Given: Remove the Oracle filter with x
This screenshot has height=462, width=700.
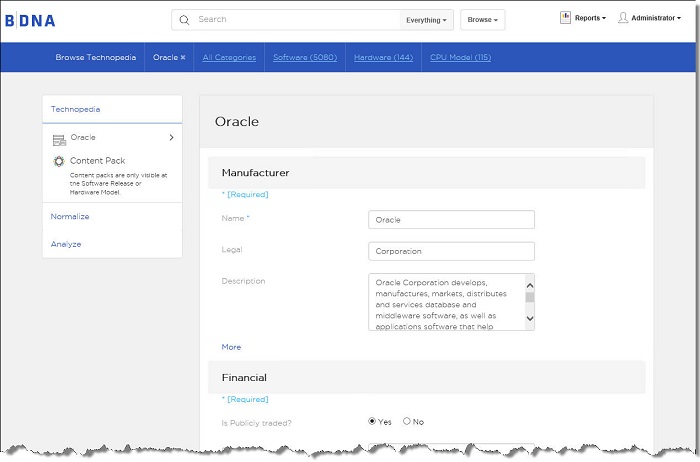Looking at the screenshot, I should [183, 58].
